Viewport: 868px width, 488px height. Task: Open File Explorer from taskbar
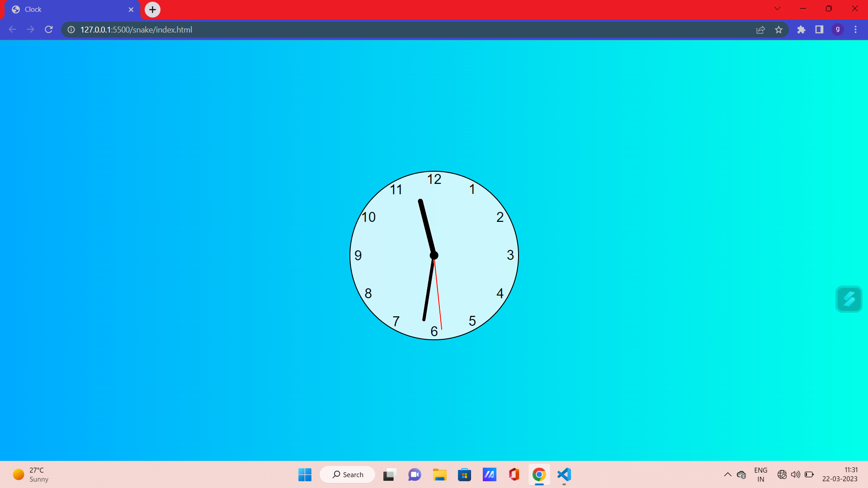click(x=439, y=474)
